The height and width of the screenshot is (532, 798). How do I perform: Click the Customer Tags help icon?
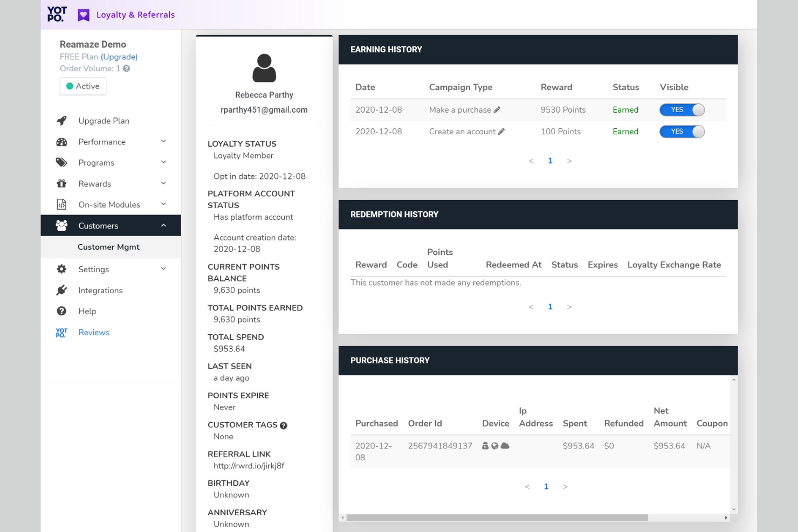point(284,425)
